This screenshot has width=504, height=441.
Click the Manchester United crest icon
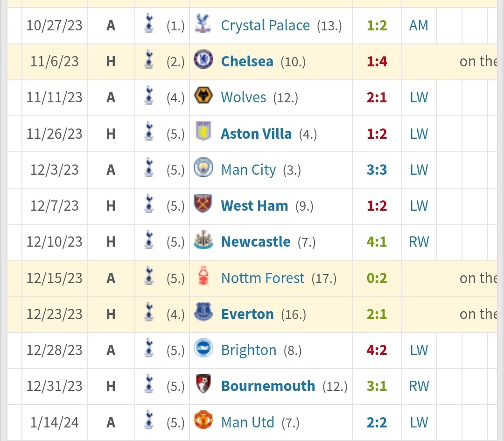(203, 420)
